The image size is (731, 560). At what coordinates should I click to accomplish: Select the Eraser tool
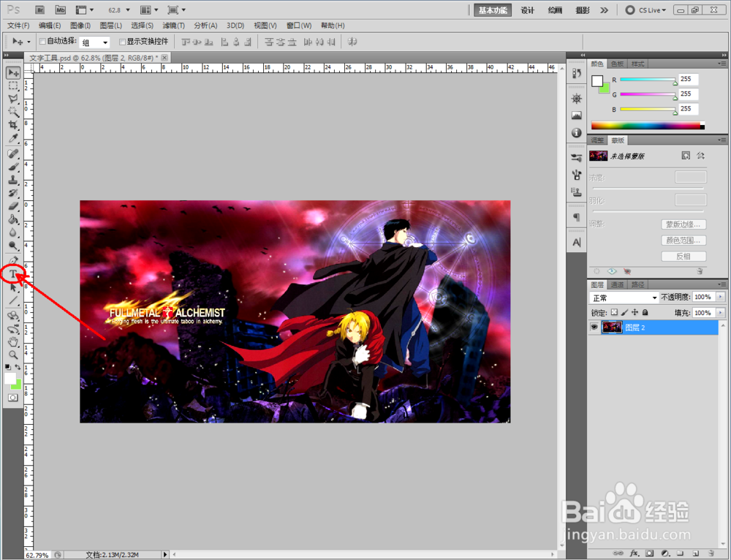[x=13, y=206]
